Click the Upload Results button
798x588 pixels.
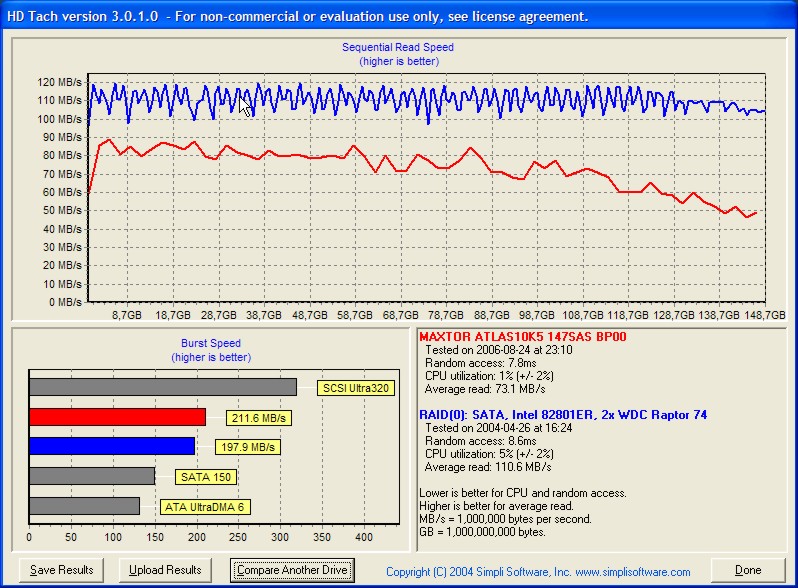tap(165, 570)
